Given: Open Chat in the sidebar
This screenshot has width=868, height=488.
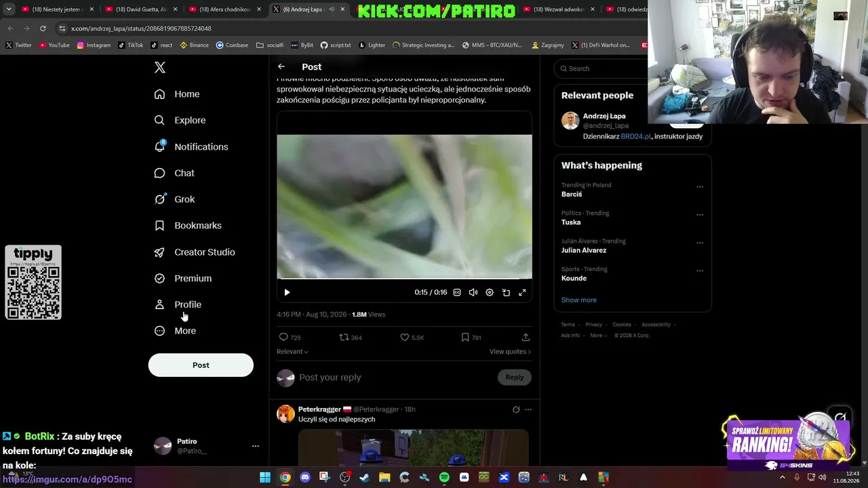Looking at the screenshot, I should 174,174.
